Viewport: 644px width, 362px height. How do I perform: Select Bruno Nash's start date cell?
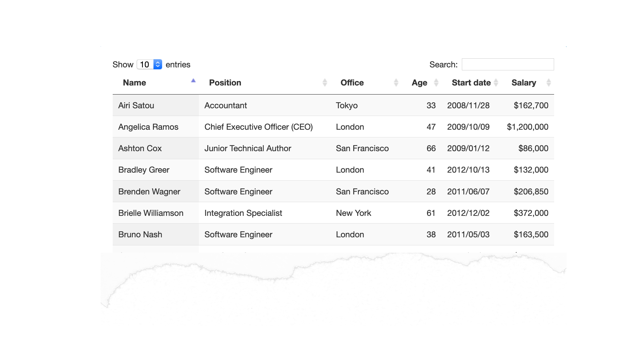(x=468, y=235)
